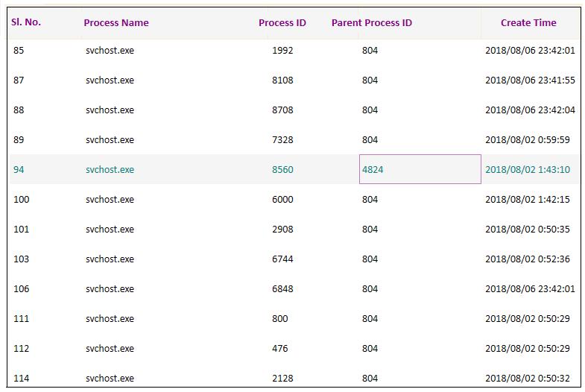Click process ID 6000 in row 100

(x=282, y=200)
